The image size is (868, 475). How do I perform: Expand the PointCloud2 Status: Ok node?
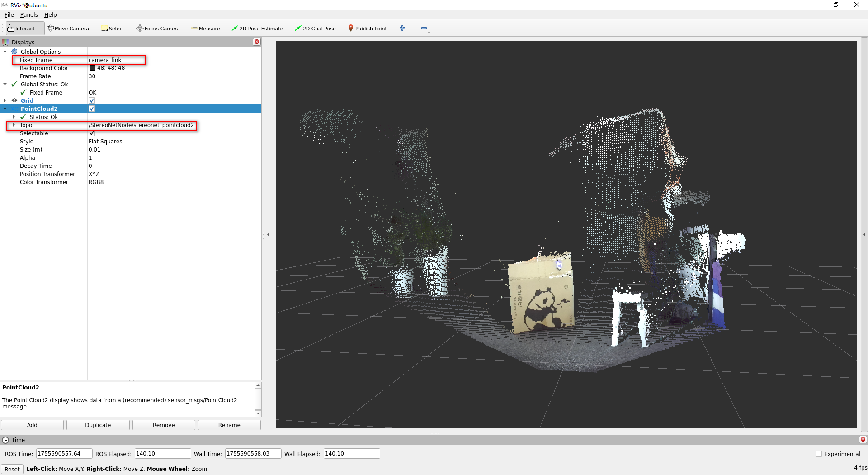click(x=14, y=117)
